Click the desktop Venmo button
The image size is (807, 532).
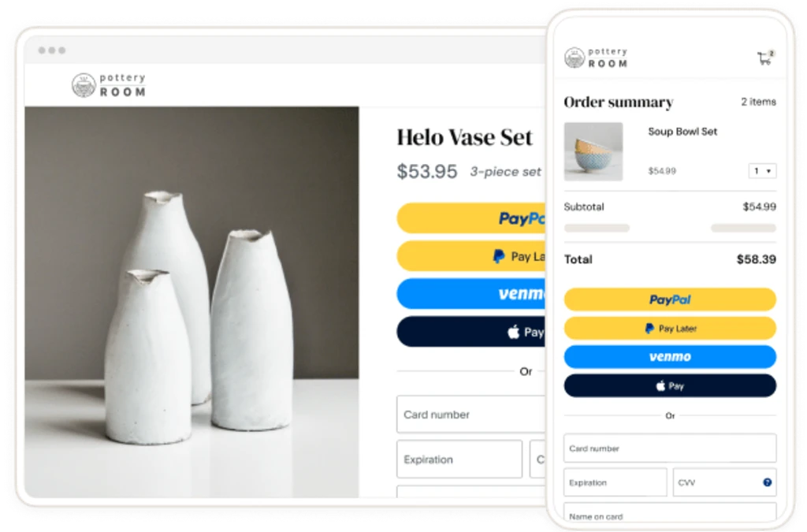tap(471, 294)
